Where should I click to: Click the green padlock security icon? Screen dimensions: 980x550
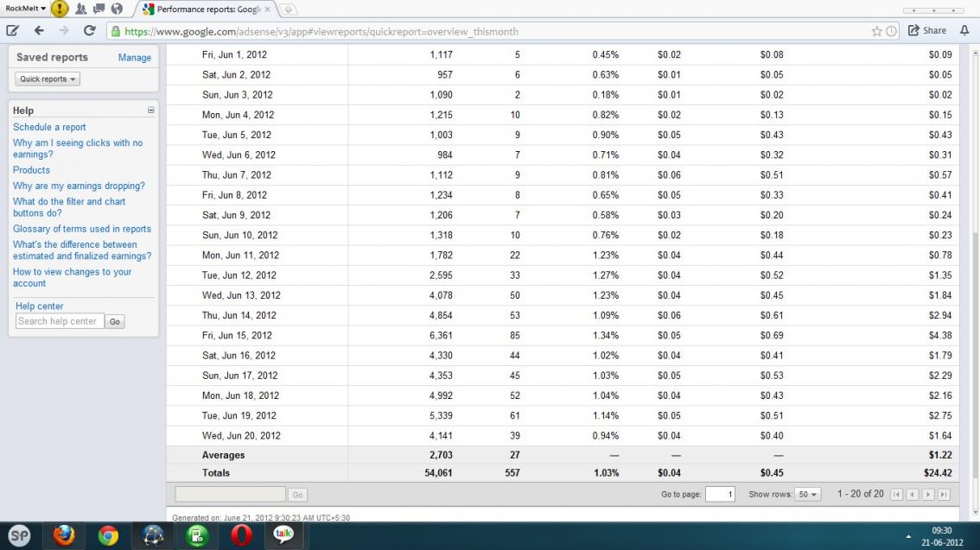pos(116,31)
